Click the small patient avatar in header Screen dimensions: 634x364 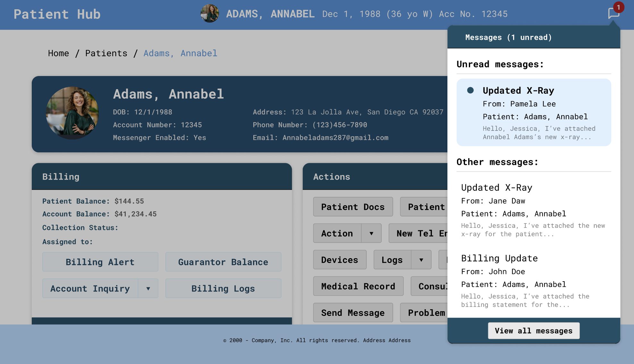pyautogui.click(x=210, y=13)
